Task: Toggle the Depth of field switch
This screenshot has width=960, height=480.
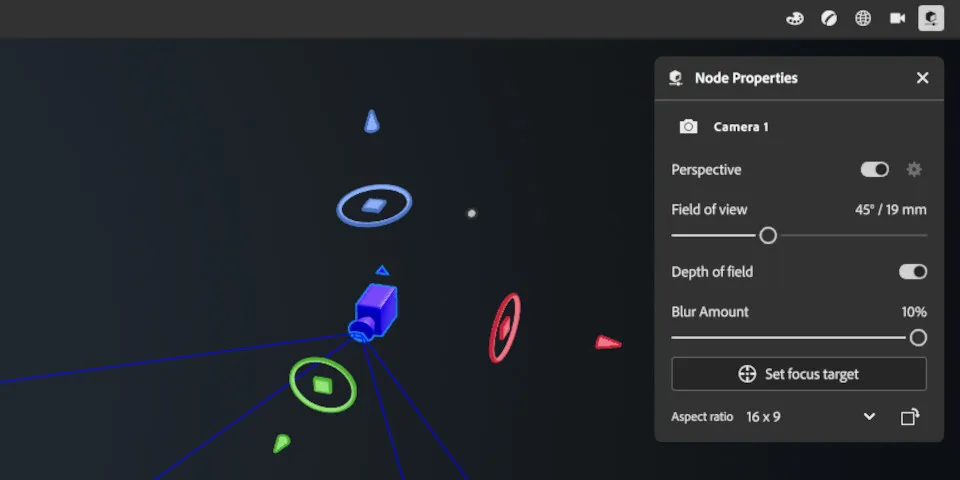Action: (x=912, y=272)
